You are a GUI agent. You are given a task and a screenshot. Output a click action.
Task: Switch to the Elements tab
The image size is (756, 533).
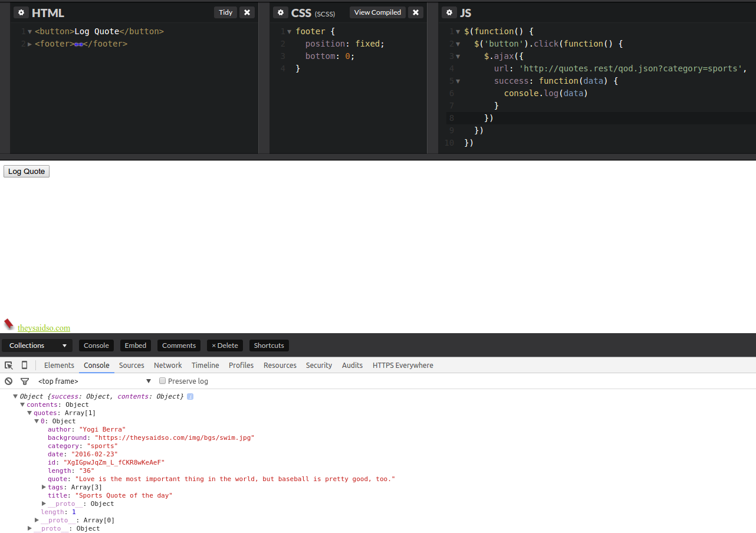[59, 366]
